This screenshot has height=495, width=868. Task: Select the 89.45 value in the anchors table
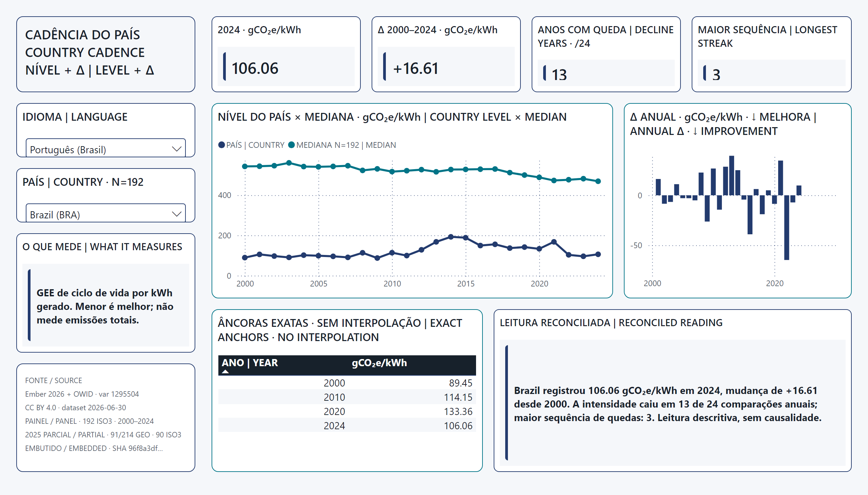(461, 383)
